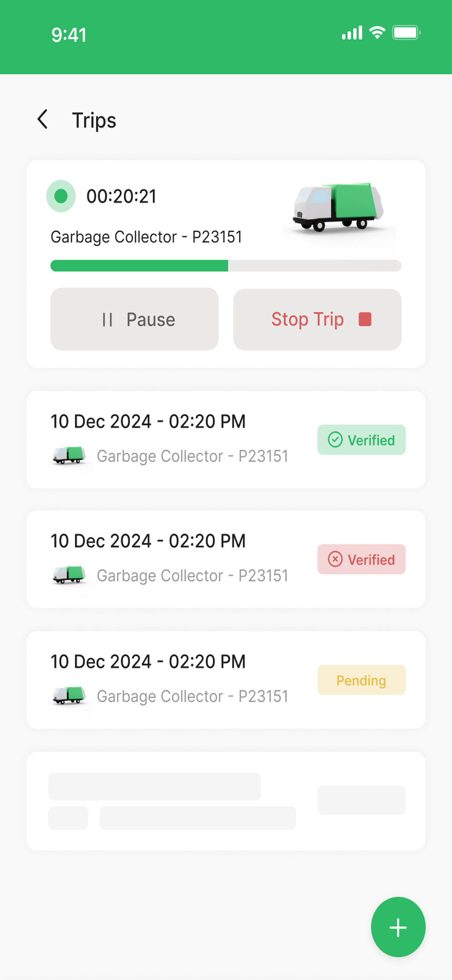This screenshot has width=452, height=980.
Task: Click the Trips page title
Action: [x=94, y=121]
